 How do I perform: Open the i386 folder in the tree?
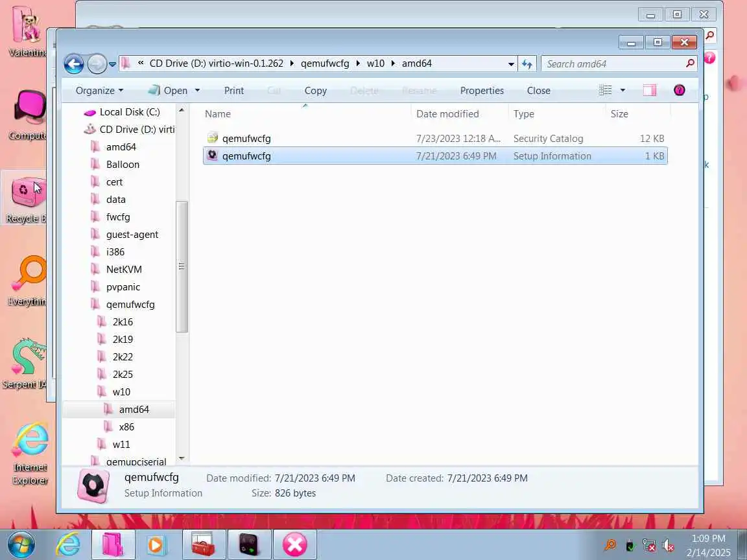tap(115, 252)
